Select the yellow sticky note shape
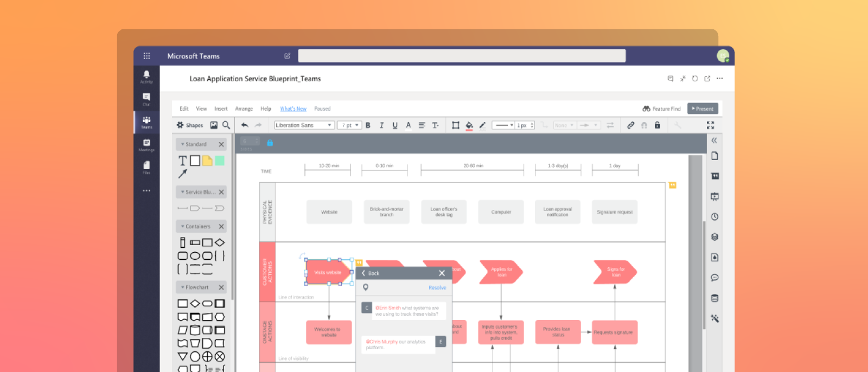 (x=207, y=161)
